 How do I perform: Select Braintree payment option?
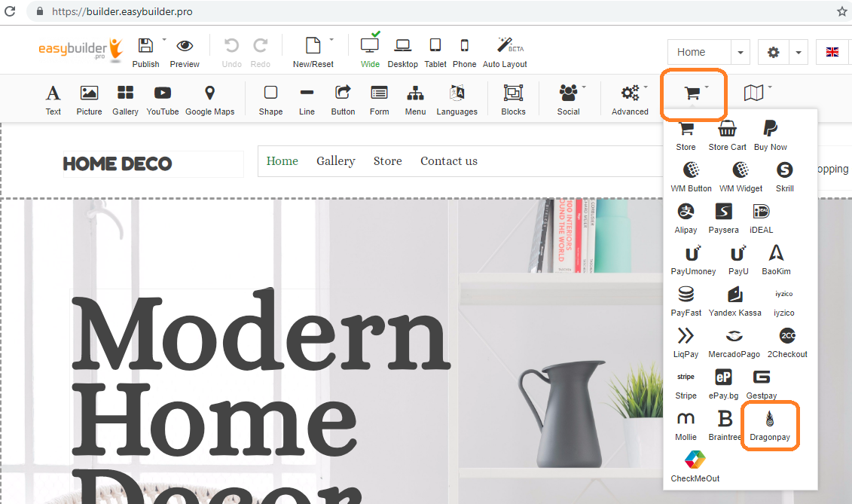pyautogui.click(x=725, y=425)
